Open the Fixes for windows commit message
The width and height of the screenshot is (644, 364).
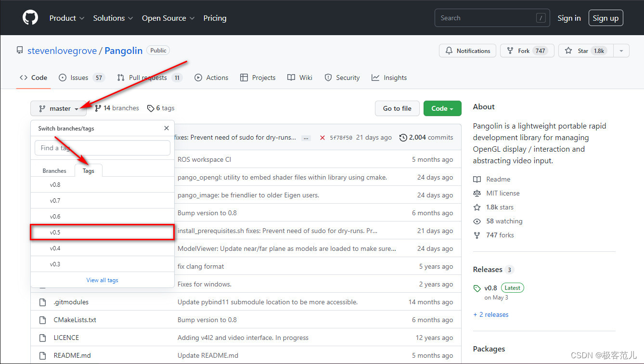(x=205, y=284)
